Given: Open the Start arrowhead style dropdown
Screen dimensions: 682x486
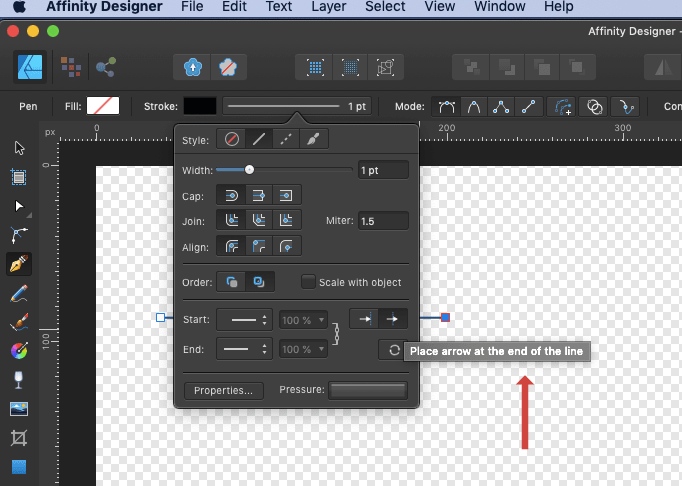Looking at the screenshot, I should (244, 320).
